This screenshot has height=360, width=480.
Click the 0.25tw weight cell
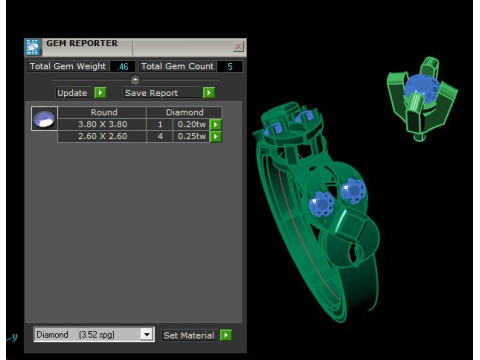(191, 136)
